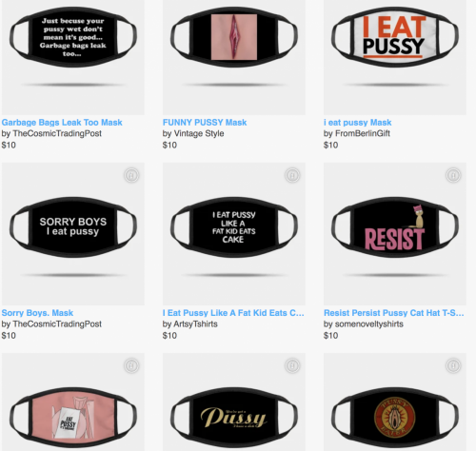Open the Sorry Boys. Mask title link

click(x=37, y=313)
